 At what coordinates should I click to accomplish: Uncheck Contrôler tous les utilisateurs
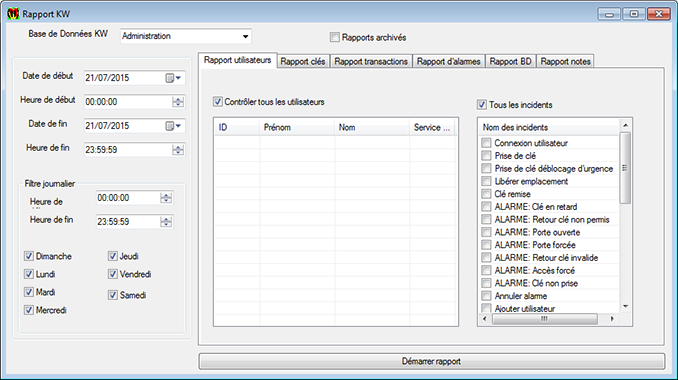217,102
